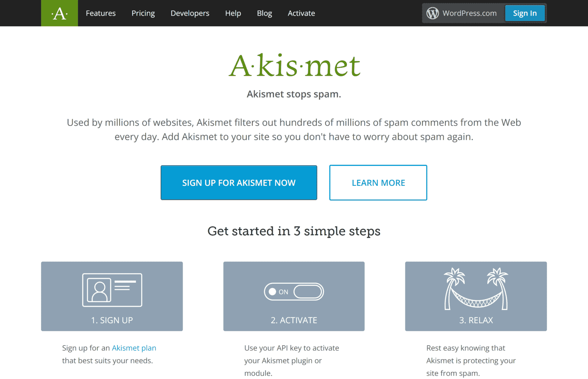The image size is (588, 379).
Task: Click the Akismet 'A' logo icon
Action: pyautogui.click(x=59, y=13)
